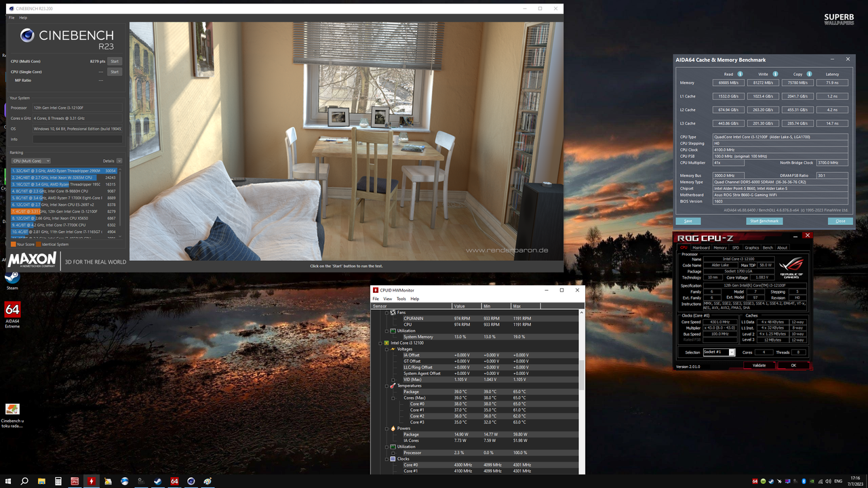Open the CPU (Multi Core) ranking dropdown
The height and width of the screenshot is (488, 868).
(x=30, y=161)
